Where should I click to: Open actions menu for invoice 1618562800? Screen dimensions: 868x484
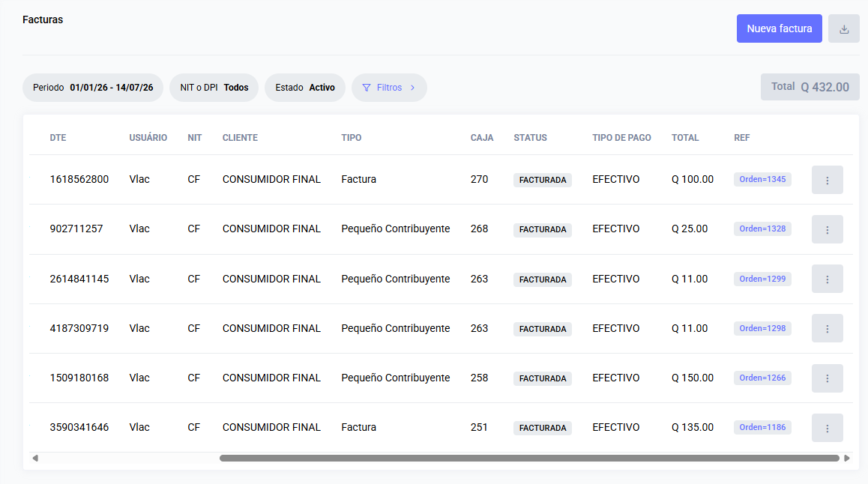(827, 180)
